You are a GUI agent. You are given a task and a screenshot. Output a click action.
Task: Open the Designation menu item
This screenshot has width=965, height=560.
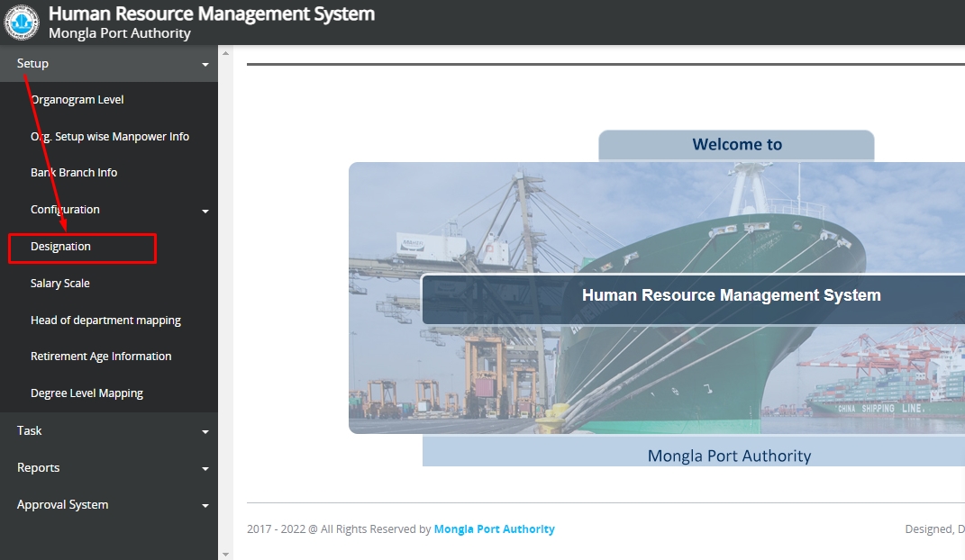coord(60,247)
